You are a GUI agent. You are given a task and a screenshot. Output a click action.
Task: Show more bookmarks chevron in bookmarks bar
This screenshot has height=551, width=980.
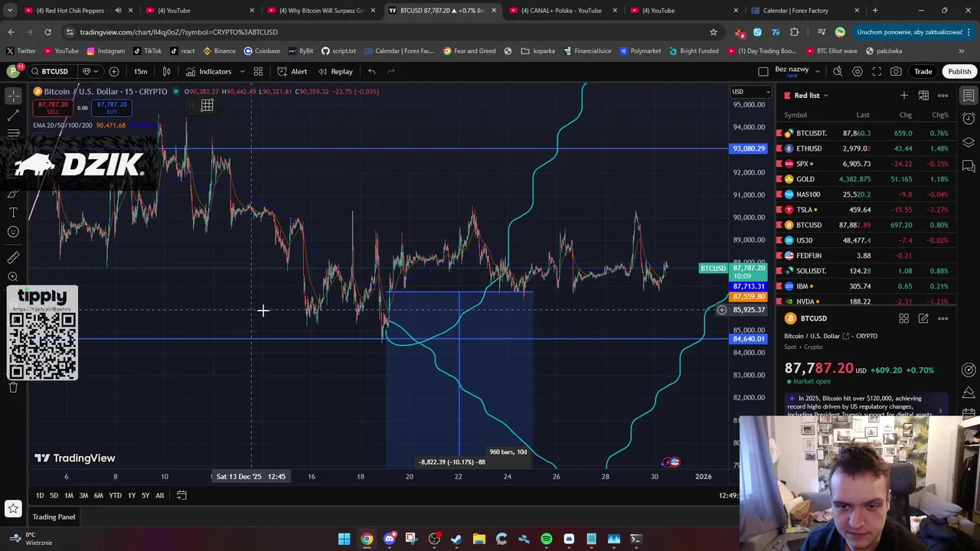[x=962, y=51]
